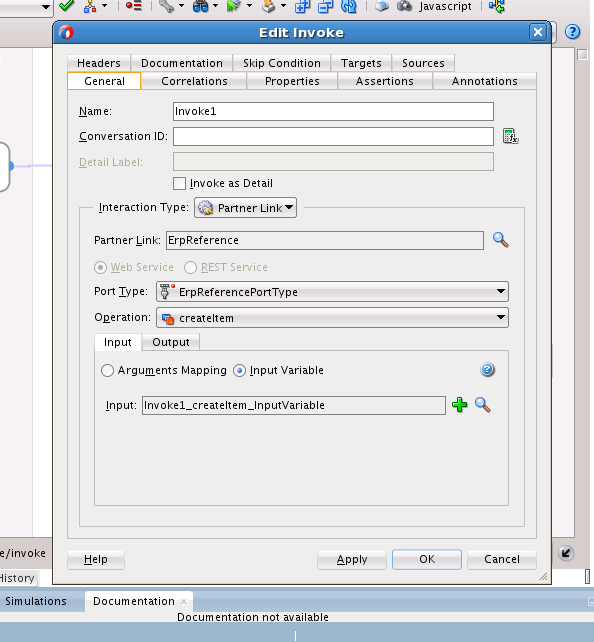Select the Web Service radio button
The image size is (594, 642).
(100, 267)
